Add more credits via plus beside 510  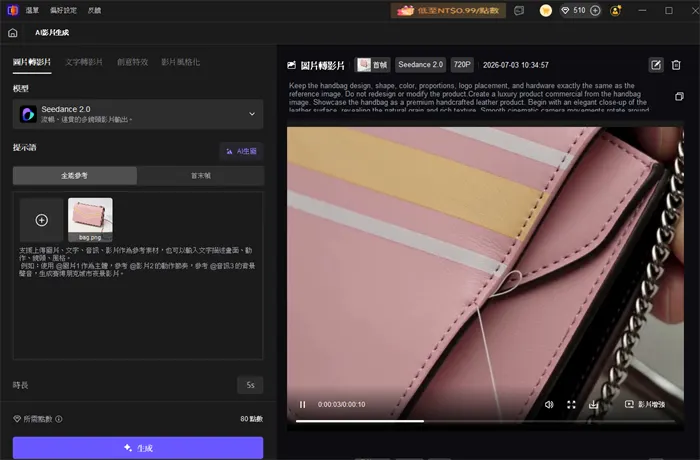[x=595, y=11]
